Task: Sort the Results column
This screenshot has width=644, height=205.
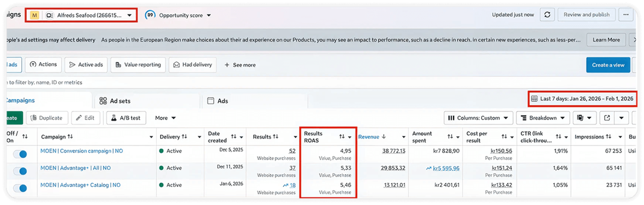Action: pyautogui.click(x=276, y=136)
